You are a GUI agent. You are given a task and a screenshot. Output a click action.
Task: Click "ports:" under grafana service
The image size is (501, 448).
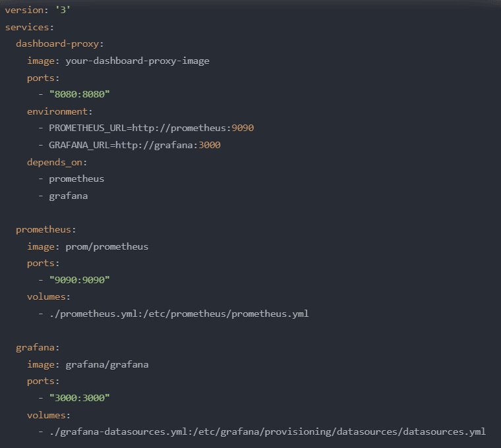point(43,381)
